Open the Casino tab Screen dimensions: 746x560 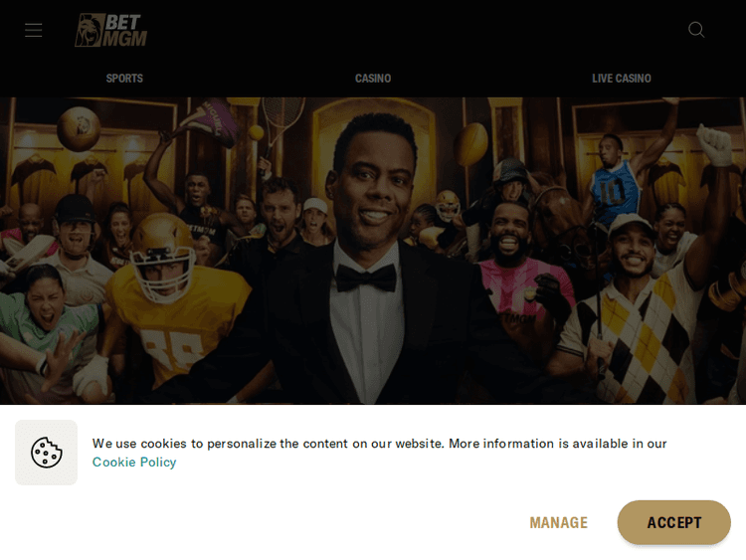[373, 79]
